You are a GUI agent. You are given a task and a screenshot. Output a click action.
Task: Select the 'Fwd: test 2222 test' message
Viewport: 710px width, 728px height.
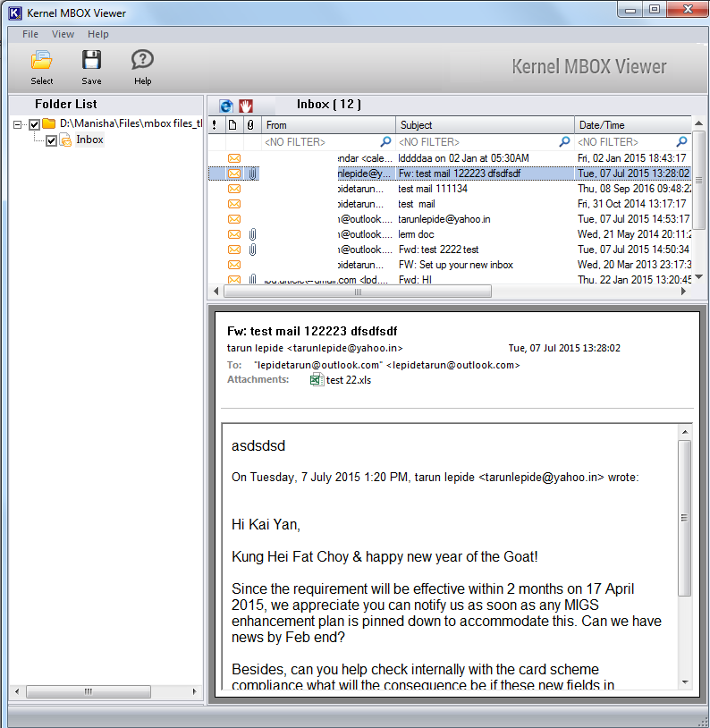point(450,250)
